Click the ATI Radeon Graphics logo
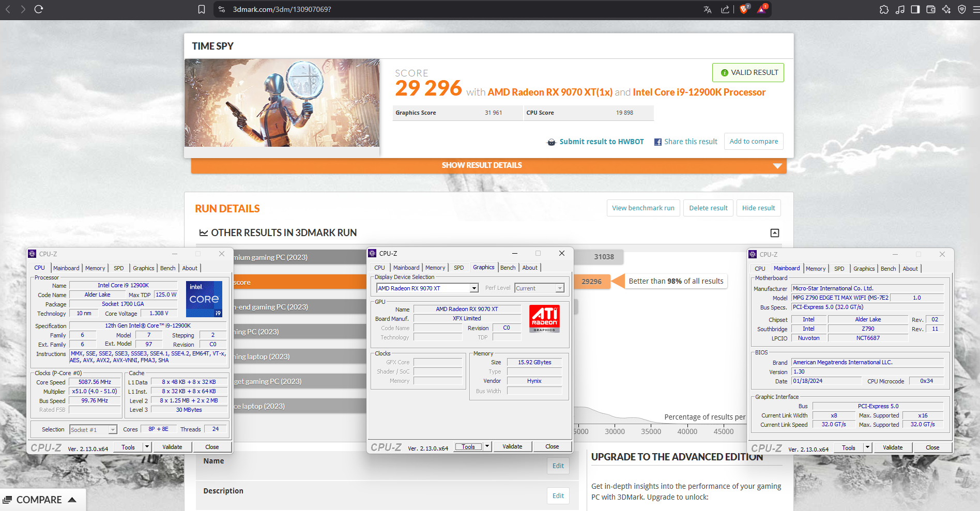Image resolution: width=980 pixels, height=511 pixels. (x=545, y=318)
